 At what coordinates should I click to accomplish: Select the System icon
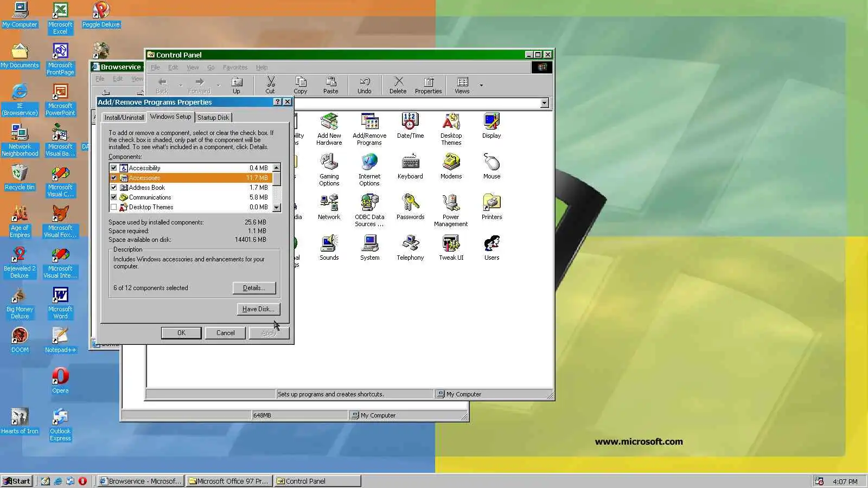tap(369, 248)
